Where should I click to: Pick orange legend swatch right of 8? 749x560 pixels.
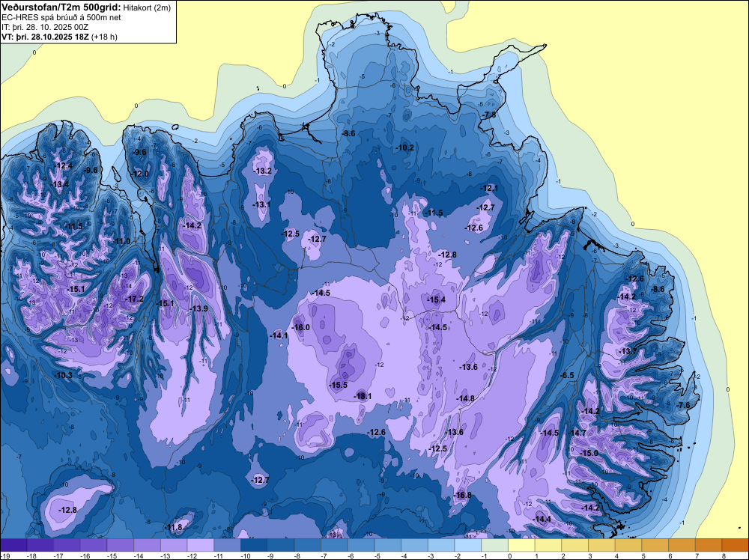tap(736, 544)
